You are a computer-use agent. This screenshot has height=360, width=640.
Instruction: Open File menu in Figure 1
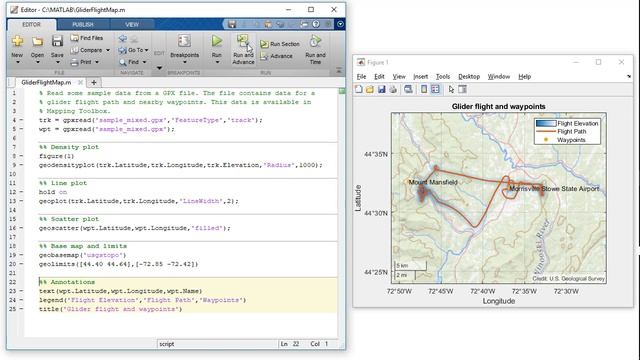point(361,77)
